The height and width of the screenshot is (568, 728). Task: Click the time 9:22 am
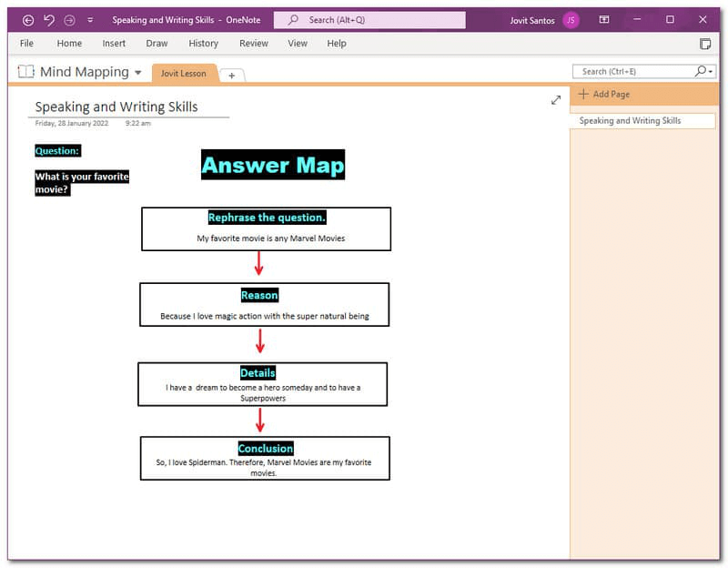click(x=138, y=123)
